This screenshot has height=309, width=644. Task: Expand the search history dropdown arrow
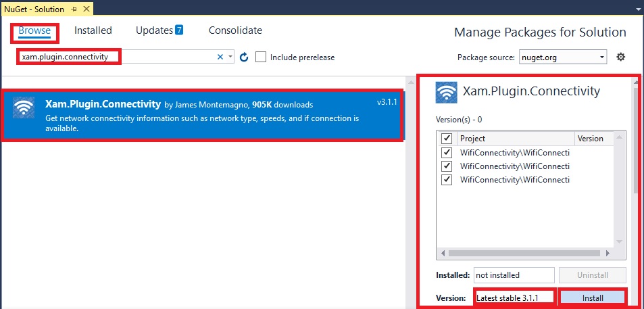(230, 57)
